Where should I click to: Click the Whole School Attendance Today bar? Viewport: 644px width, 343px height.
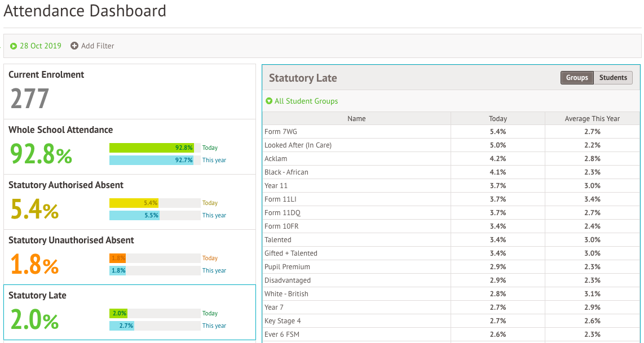(x=152, y=148)
